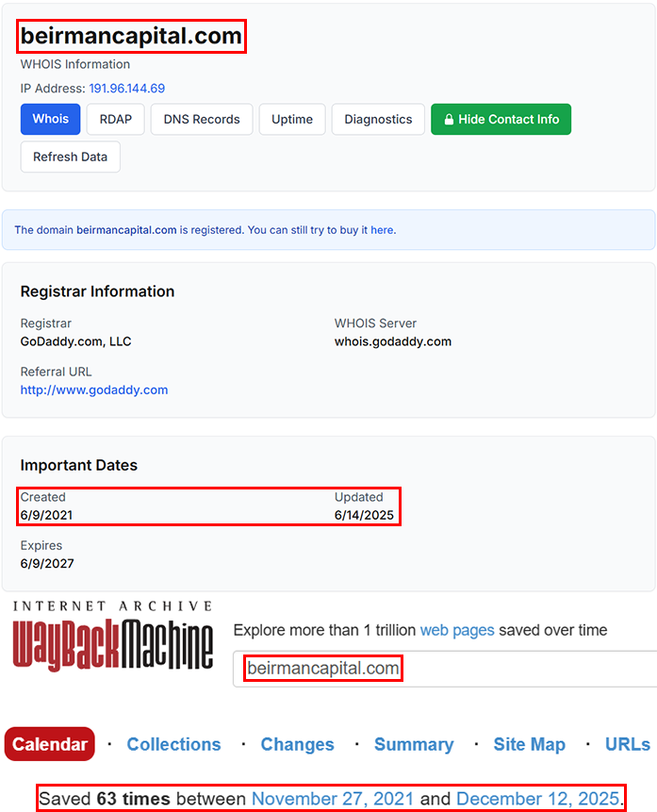Select the created date 6/9/2021
The height and width of the screenshot is (812, 657).
click(x=46, y=515)
